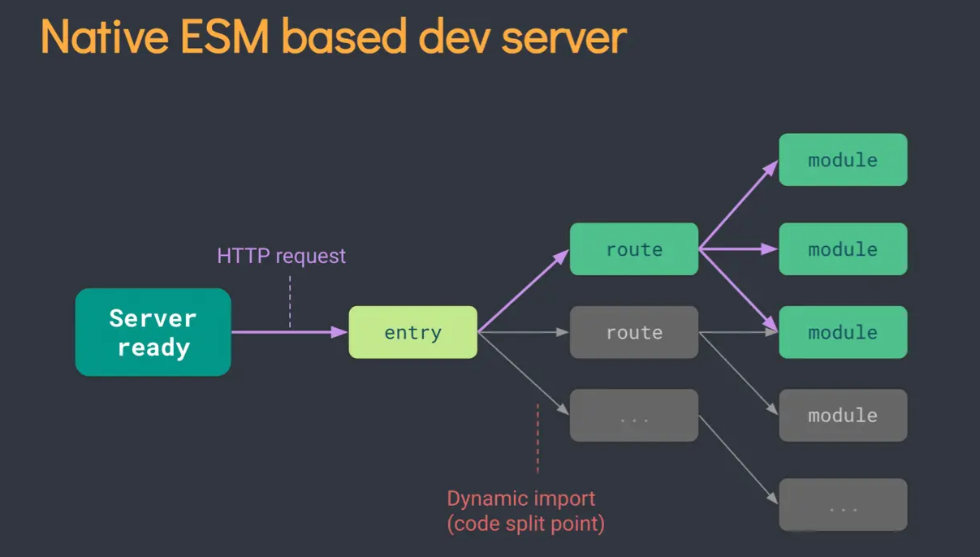Click the lowest green "module" box

[x=842, y=332]
